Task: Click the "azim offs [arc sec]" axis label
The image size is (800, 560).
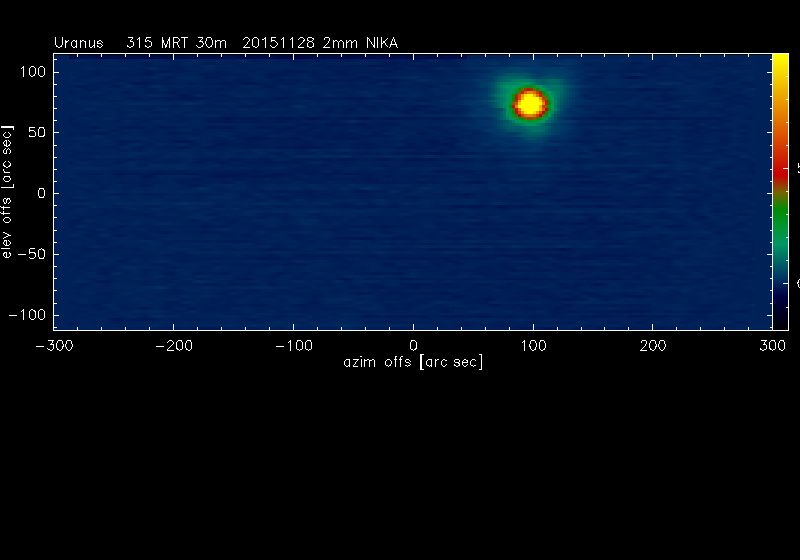Action: click(413, 361)
